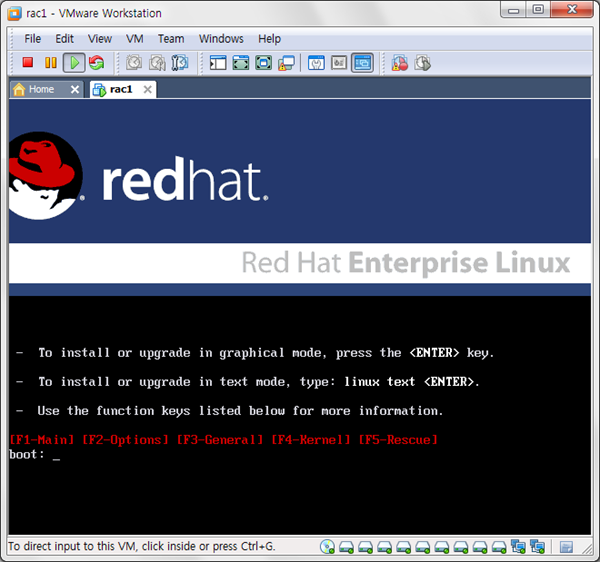Open the message log icon in status bar
Screen dimensions: 600x562
(x=566, y=547)
